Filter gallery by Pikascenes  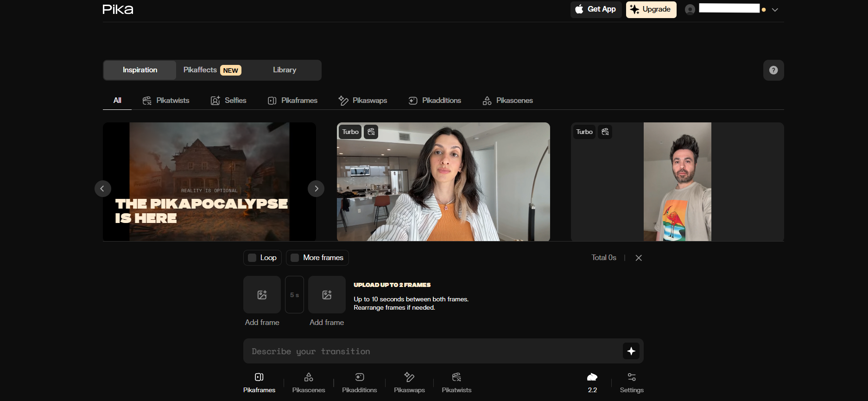[508, 101]
